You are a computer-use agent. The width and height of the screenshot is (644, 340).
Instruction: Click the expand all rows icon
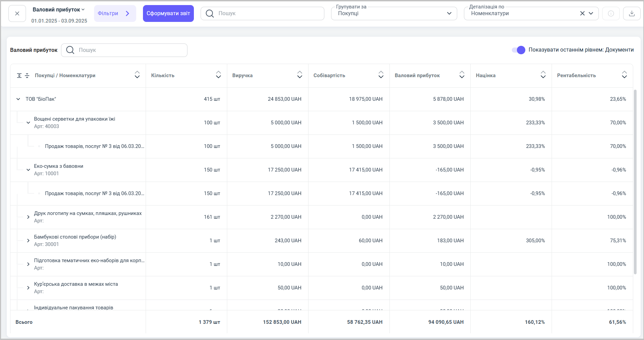(x=20, y=75)
